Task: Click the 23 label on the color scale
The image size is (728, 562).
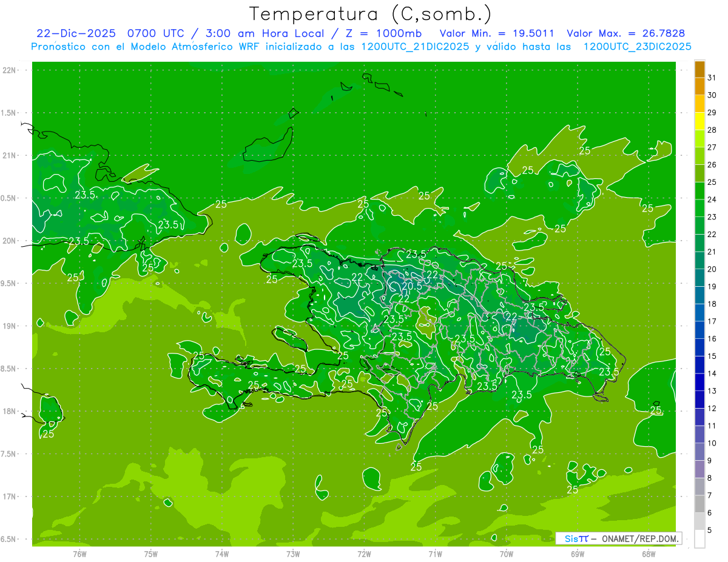Action: 712,217
